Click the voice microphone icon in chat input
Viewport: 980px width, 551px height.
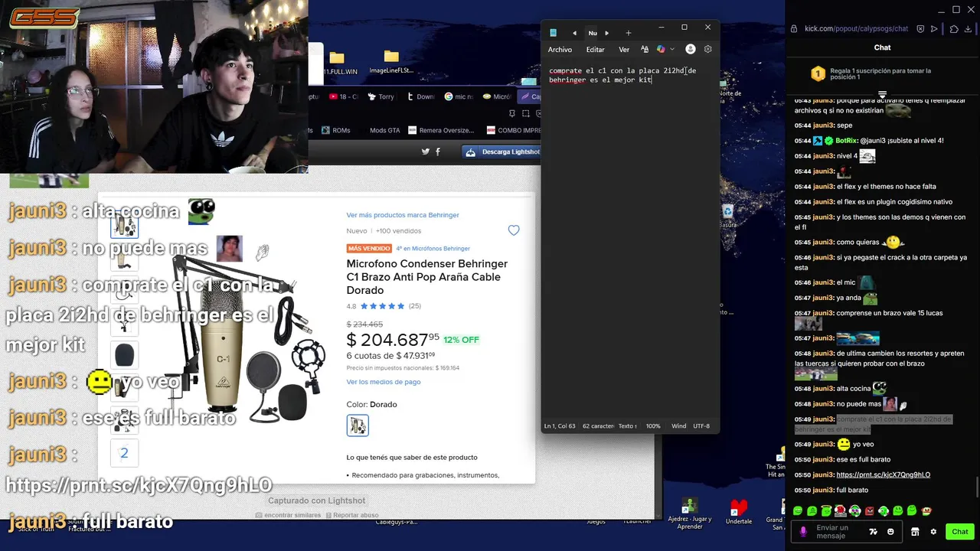[803, 532]
